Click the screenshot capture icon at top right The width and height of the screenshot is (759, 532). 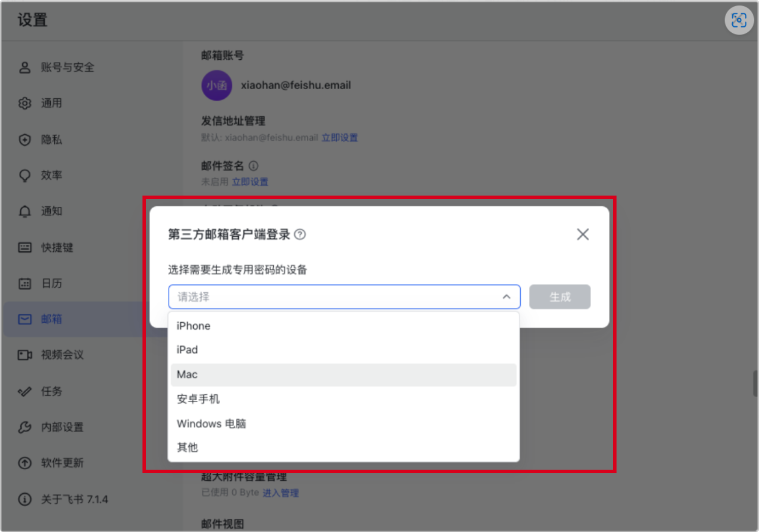[739, 20]
